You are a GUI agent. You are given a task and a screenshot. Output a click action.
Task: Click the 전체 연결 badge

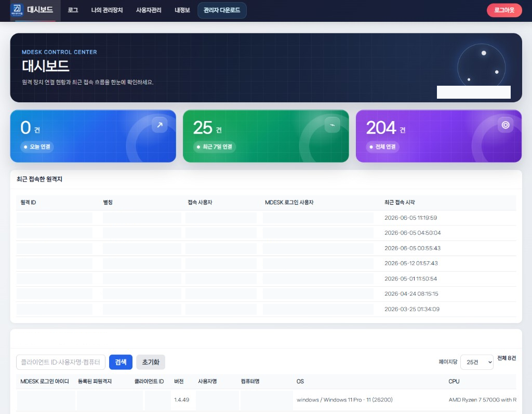(382, 146)
